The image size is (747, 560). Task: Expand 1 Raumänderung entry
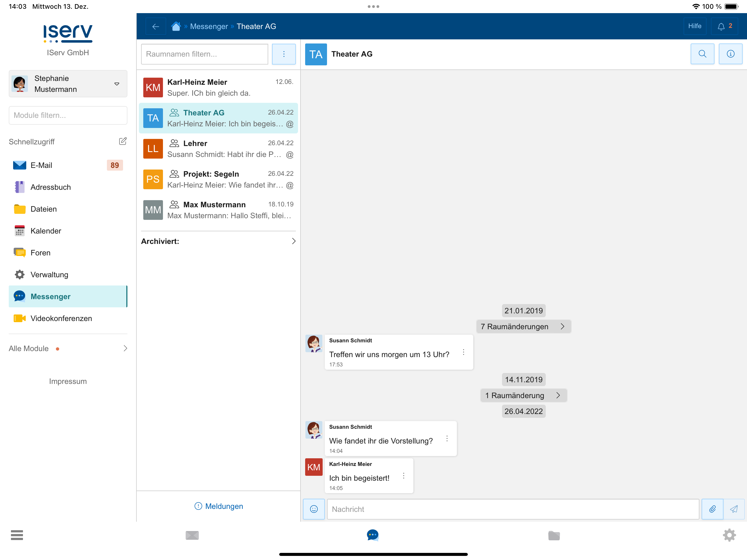coord(523,395)
